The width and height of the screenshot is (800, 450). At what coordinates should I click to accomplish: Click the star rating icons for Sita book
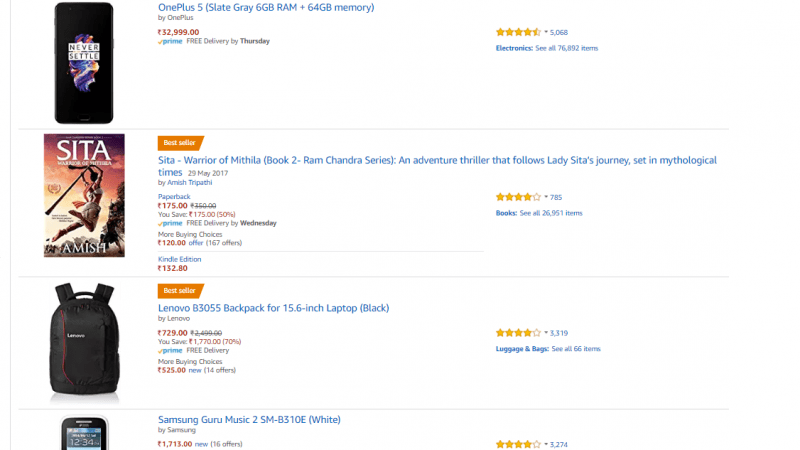pos(518,197)
